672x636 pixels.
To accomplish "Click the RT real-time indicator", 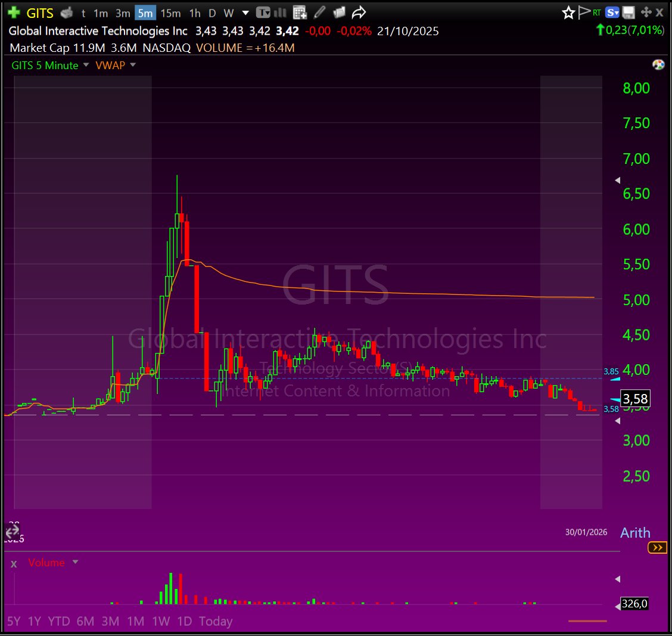I will pyautogui.click(x=596, y=13).
